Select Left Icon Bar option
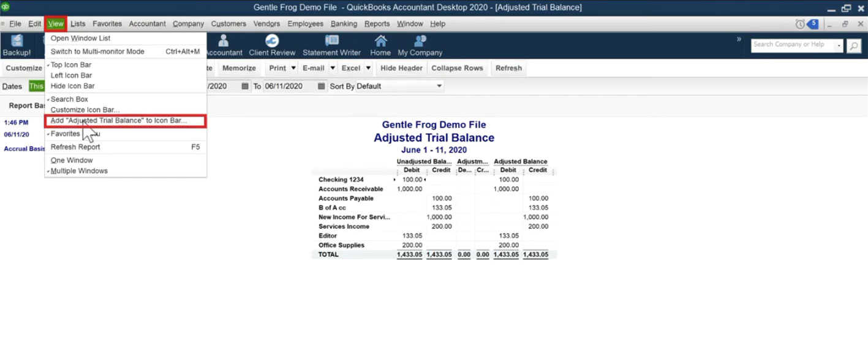This screenshot has width=868, height=342. [x=71, y=75]
